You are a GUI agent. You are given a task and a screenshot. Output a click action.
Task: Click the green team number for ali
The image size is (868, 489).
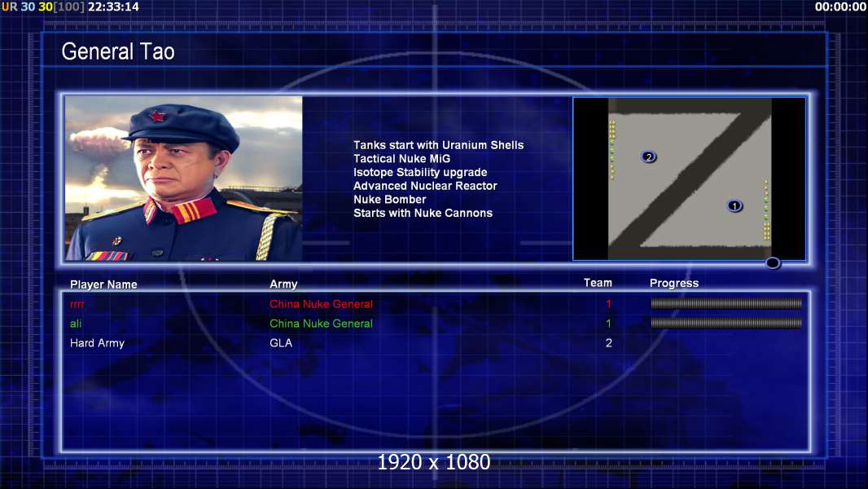(608, 324)
